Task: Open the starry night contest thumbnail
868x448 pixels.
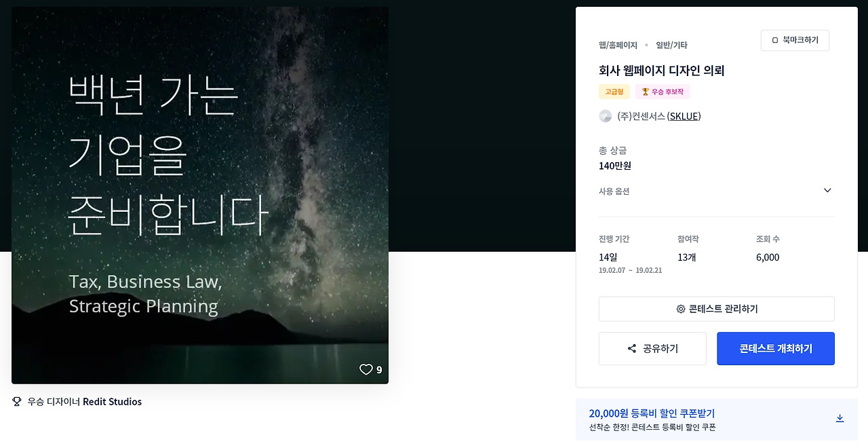Action: (200, 195)
